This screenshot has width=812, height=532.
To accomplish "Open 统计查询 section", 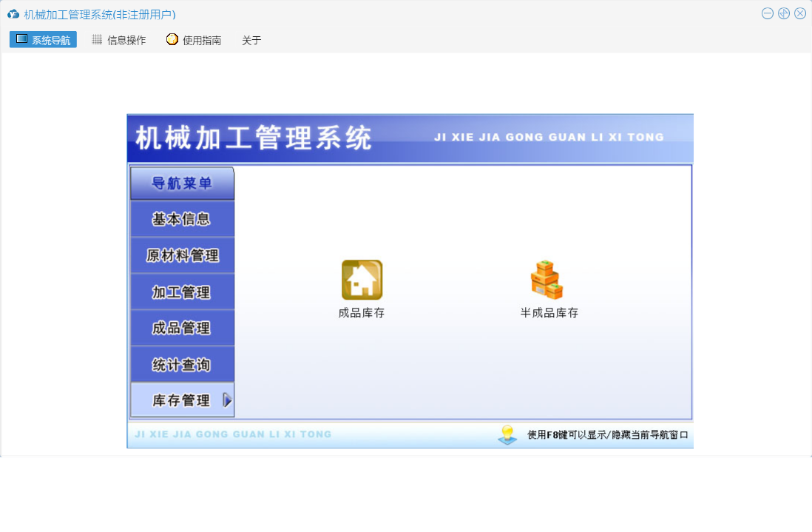I will coord(182,364).
